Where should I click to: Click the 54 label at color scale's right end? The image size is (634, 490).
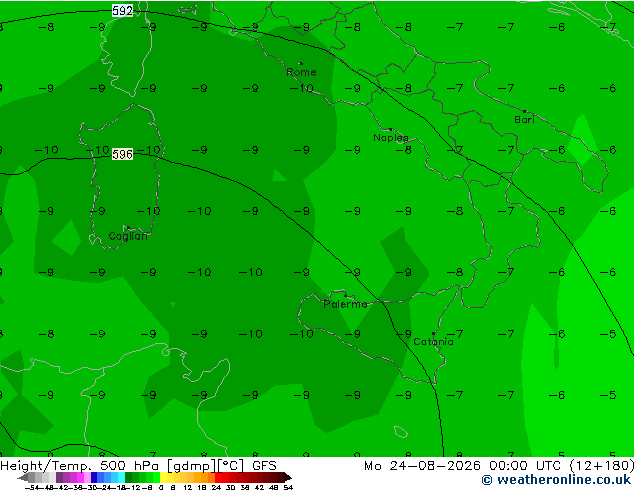click(x=288, y=487)
